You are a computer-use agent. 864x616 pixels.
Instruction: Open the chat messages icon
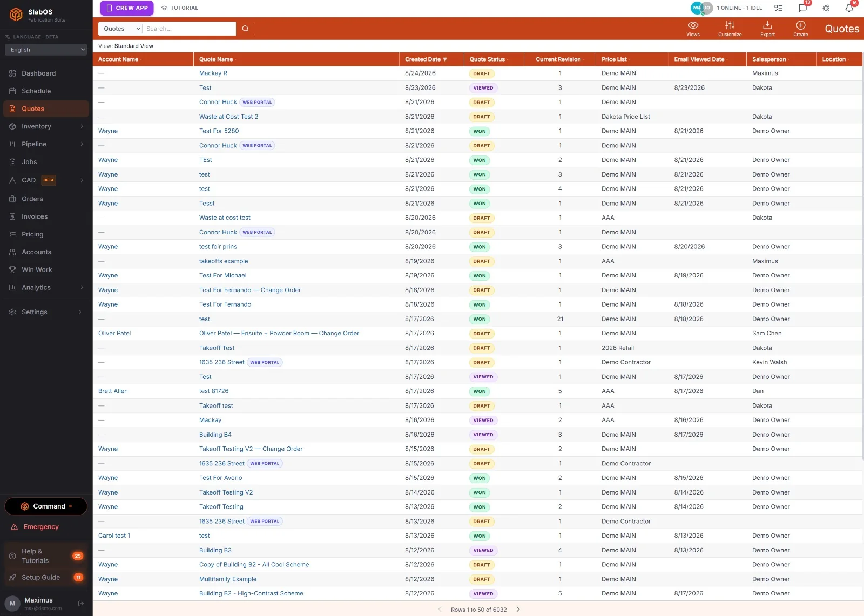(x=802, y=8)
